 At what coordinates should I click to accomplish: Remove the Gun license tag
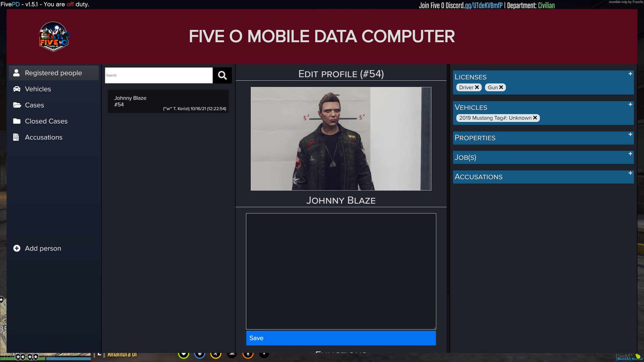501,87
